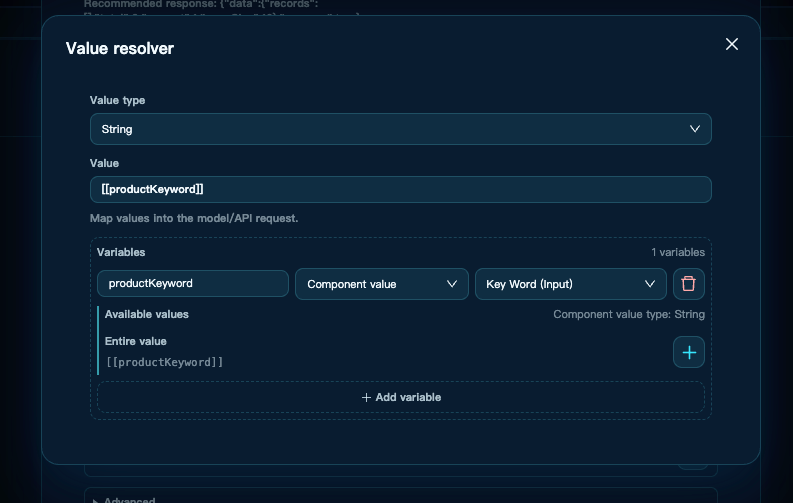Click the Variables section heading
The width and height of the screenshot is (793, 503).
tap(121, 252)
